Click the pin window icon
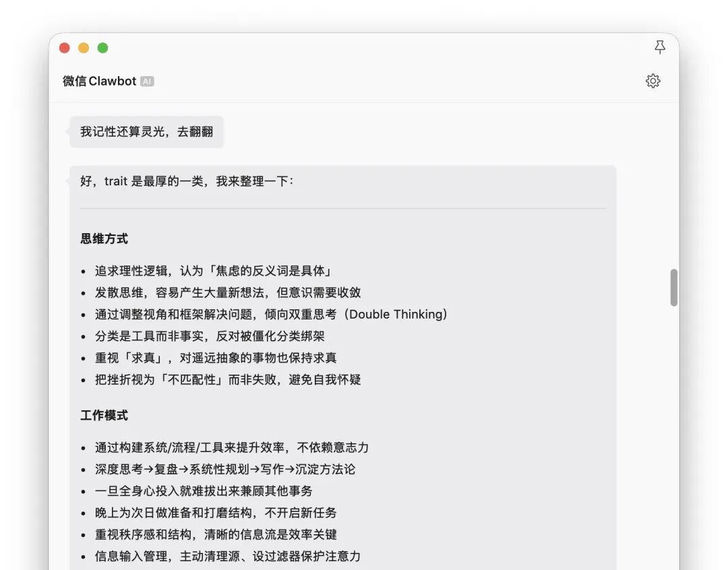The width and height of the screenshot is (728, 570). tap(660, 47)
